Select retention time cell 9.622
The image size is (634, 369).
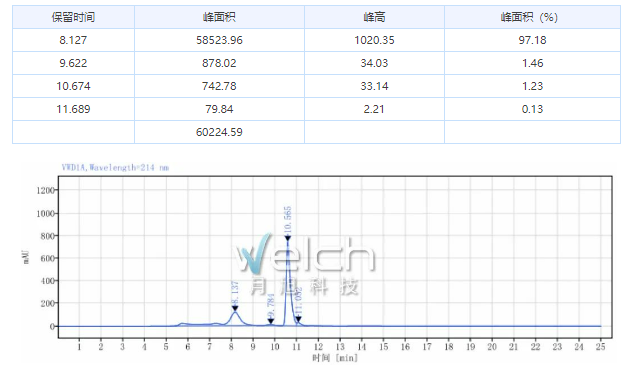(73, 63)
